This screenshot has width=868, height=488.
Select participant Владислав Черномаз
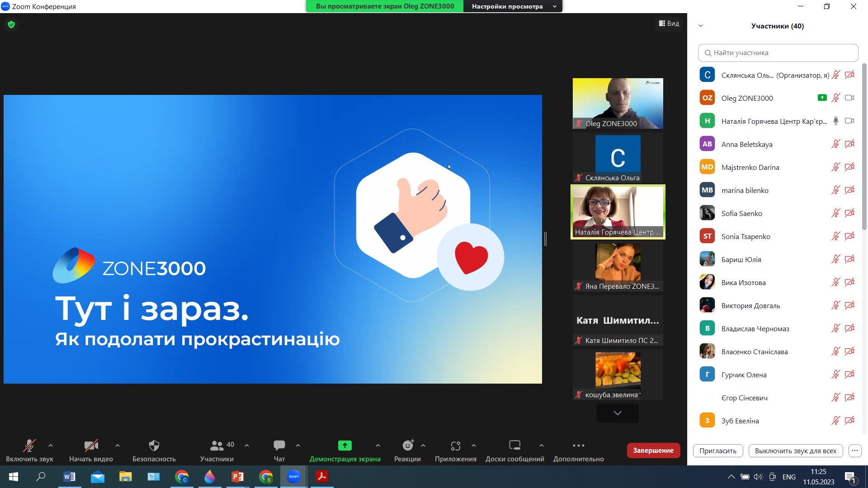tap(777, 328)
